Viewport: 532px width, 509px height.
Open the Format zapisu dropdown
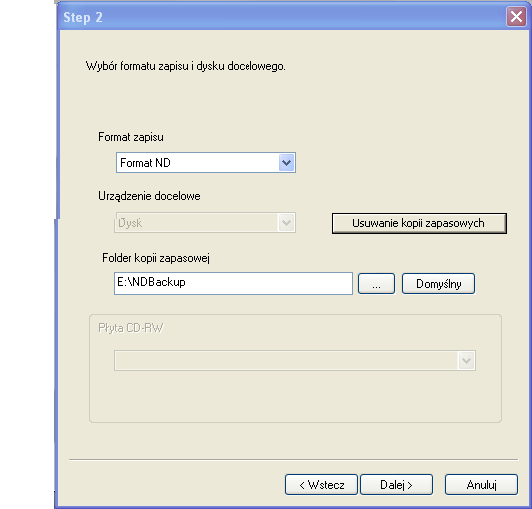click(206, 163)
